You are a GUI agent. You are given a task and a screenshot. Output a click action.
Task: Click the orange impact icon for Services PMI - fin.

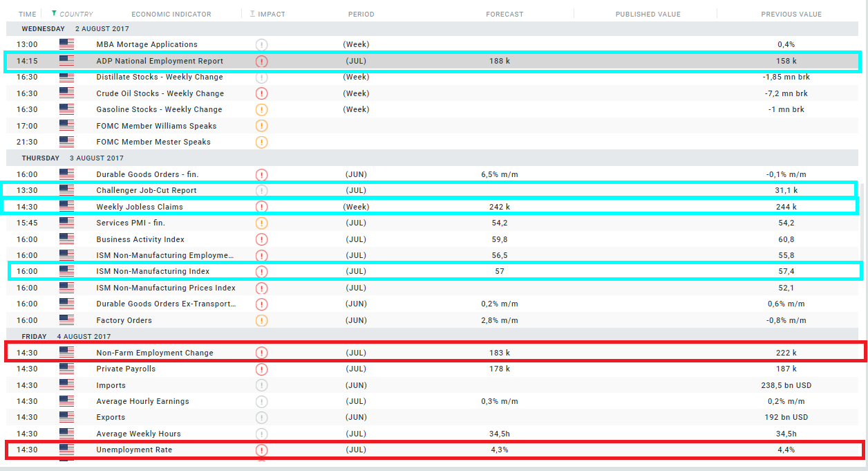(x=261, y=223)
